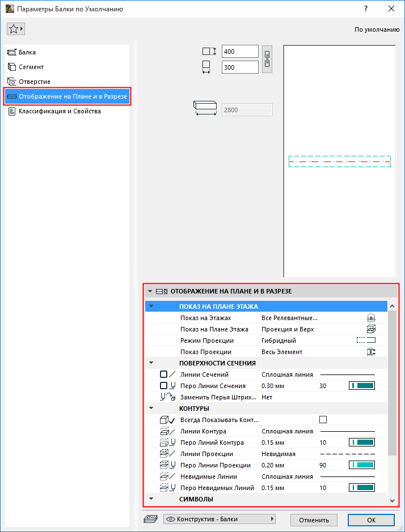This screenshot has width=405, height=532.
Task: Open the Favorites star button
Action: [16, 29]
